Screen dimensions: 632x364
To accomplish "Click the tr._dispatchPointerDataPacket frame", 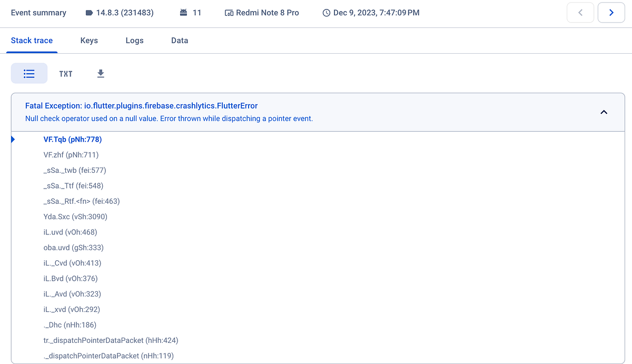I will tap(111, 340).
